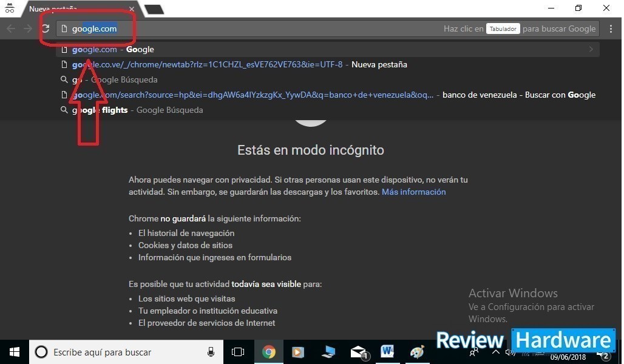This screenshot has height=364, width=624.
Task: Open the People icon in the system tray
Action: pyautogui.click(x=474, y=352)
